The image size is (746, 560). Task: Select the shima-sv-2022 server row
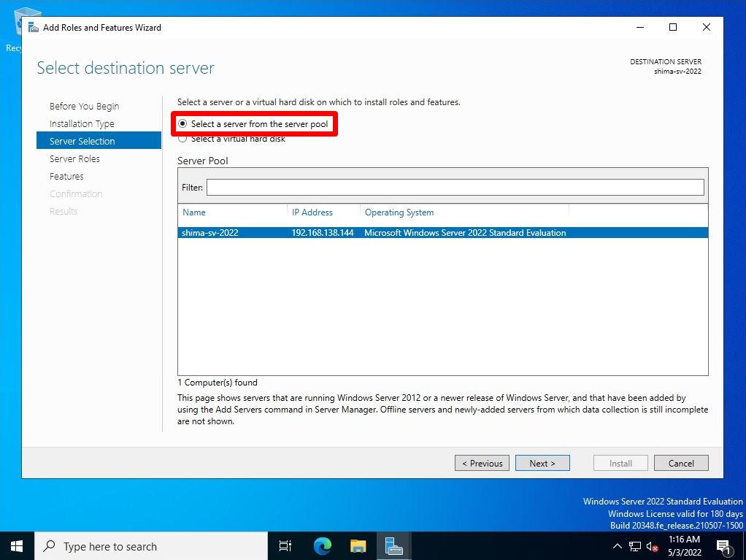[x=443, y=233]
